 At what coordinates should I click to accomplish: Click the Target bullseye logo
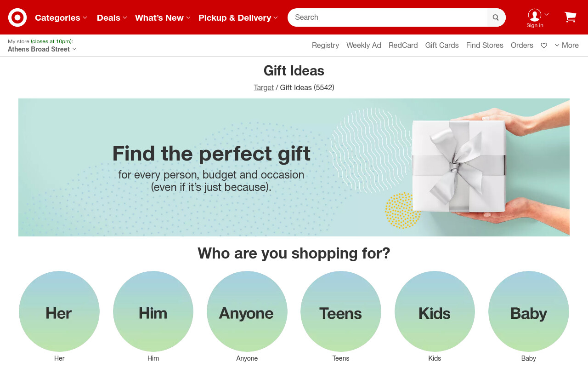17,17
